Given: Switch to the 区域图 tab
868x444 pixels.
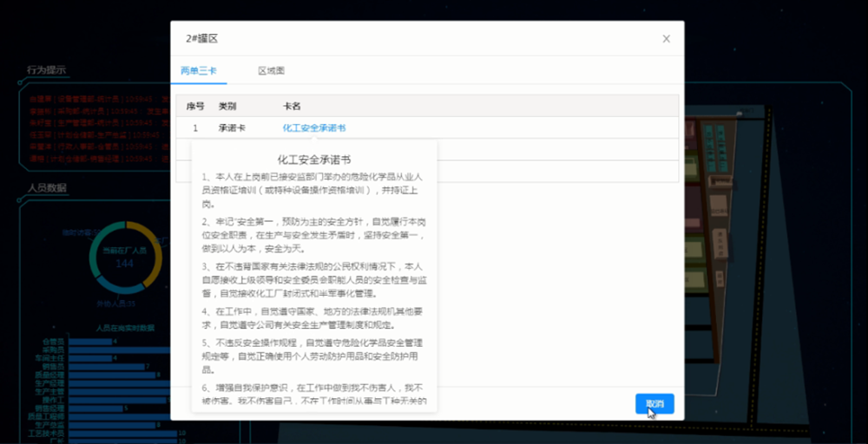Looking at the screenshot, I should coord(271,70).
